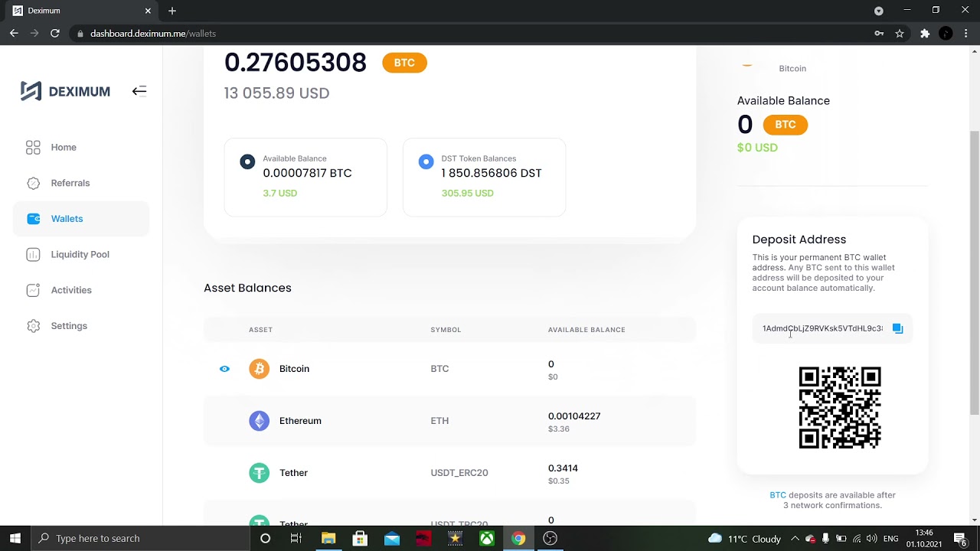Click the 0.00104227 Ethereum balance value
The image size is (980, 551).
click(x=574, y=416)
